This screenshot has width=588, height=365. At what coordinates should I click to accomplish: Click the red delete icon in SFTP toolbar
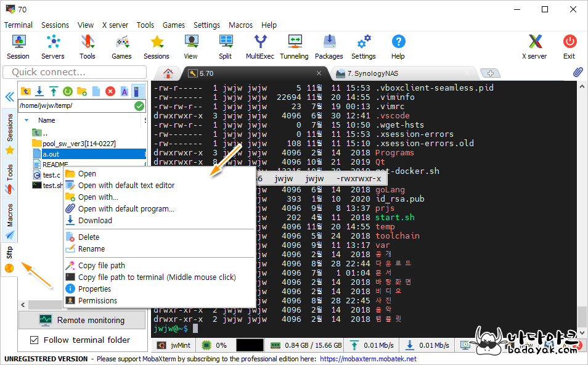(110, 91)
